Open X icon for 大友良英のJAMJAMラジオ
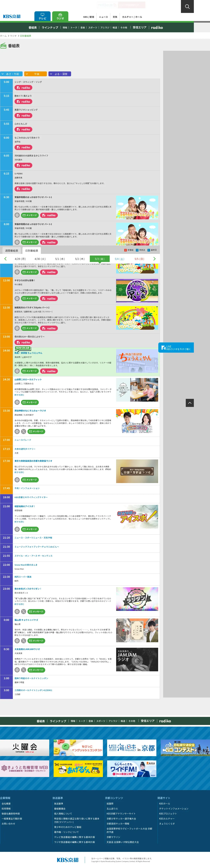The image size is (210, 868). pos(23,670)
